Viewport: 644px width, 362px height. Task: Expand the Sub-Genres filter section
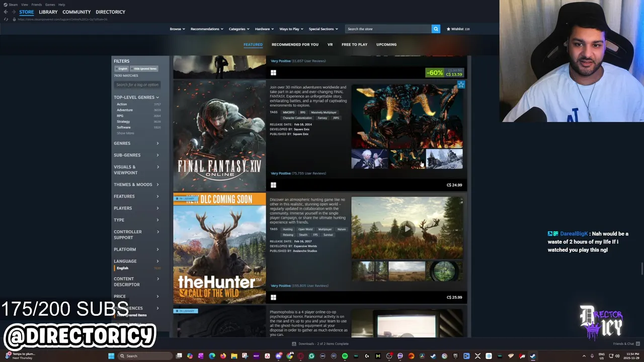click(x=136, y=155)
